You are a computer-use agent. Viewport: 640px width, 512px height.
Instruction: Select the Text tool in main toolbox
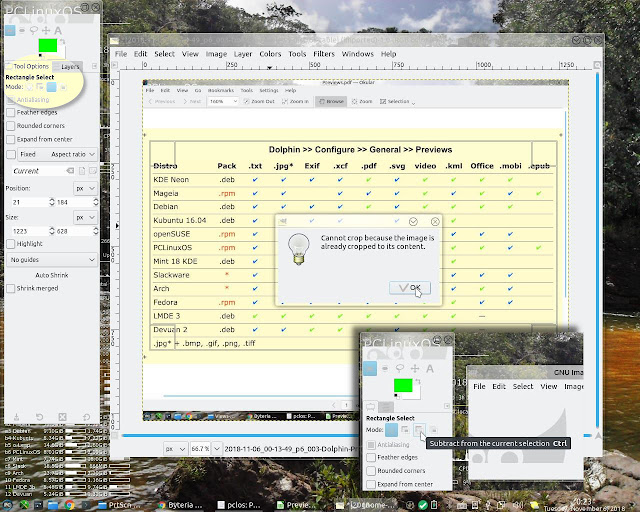point(58,30)
